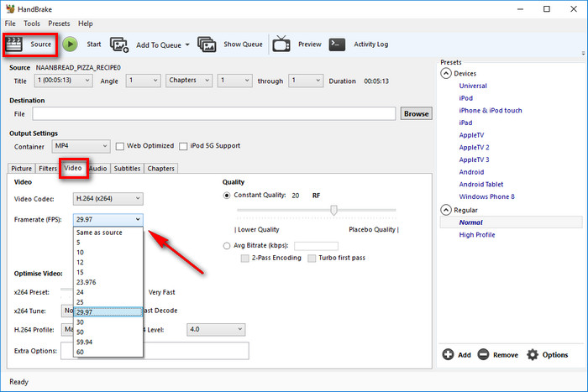Select the AppleTV 3 preset
The height and width of the screenshot is (392, 588).
click(474, 159)
